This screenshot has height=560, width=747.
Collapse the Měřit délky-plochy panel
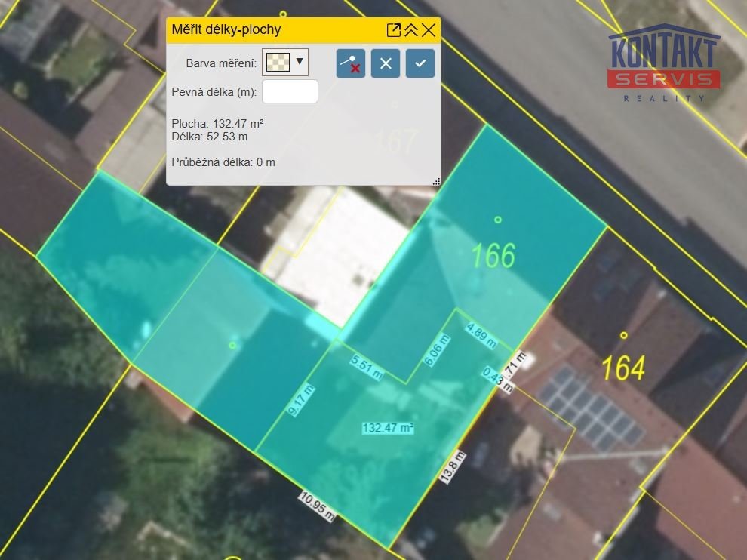[411, 30]
